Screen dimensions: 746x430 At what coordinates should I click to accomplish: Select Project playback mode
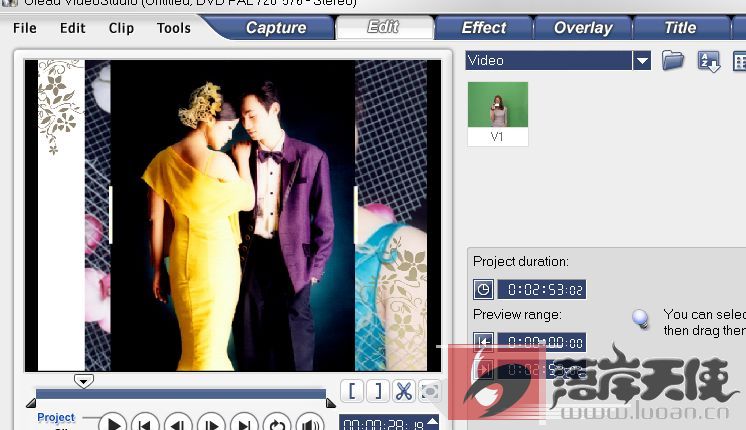point(56,417)
